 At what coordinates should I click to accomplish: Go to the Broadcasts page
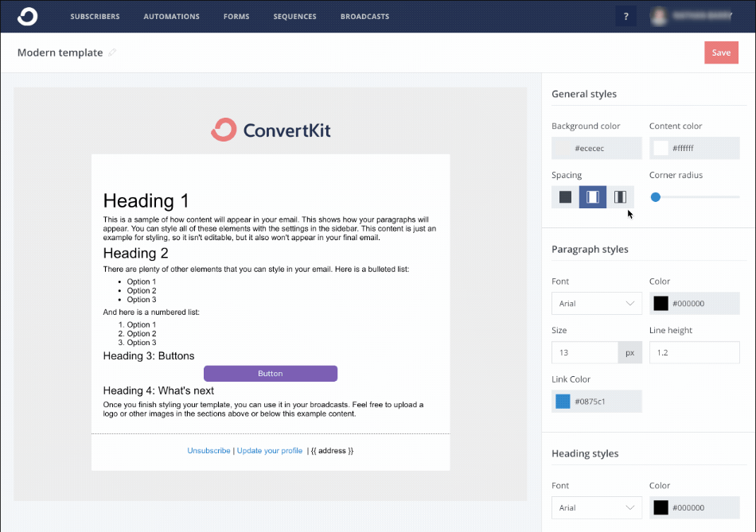pyautogui.click(x=365, y=17)
